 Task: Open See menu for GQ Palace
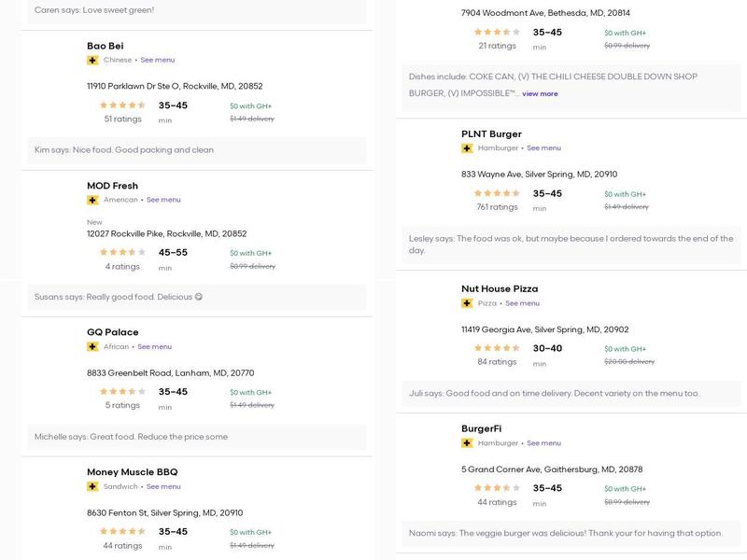[x=154, y=346]
